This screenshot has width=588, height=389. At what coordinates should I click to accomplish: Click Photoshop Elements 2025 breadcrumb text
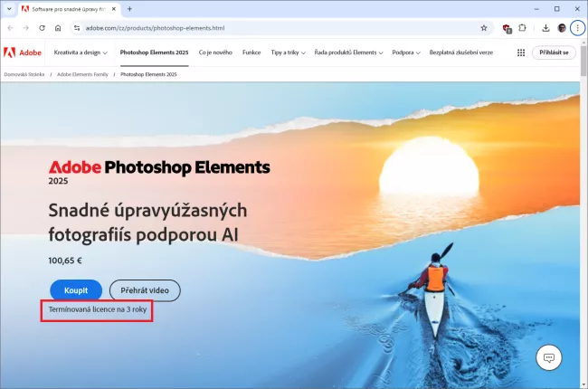coord(148,75)
